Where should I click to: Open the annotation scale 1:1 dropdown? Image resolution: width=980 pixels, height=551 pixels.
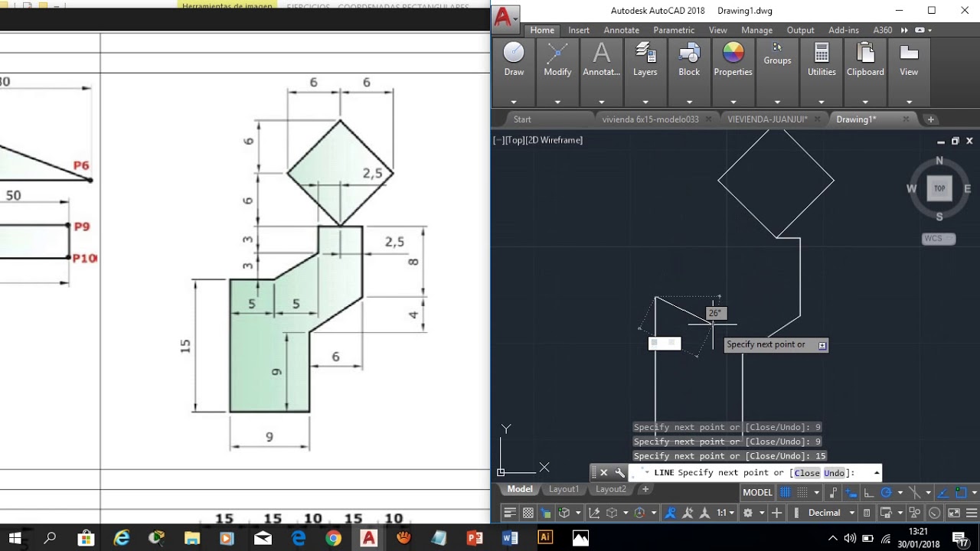[726, 513]
